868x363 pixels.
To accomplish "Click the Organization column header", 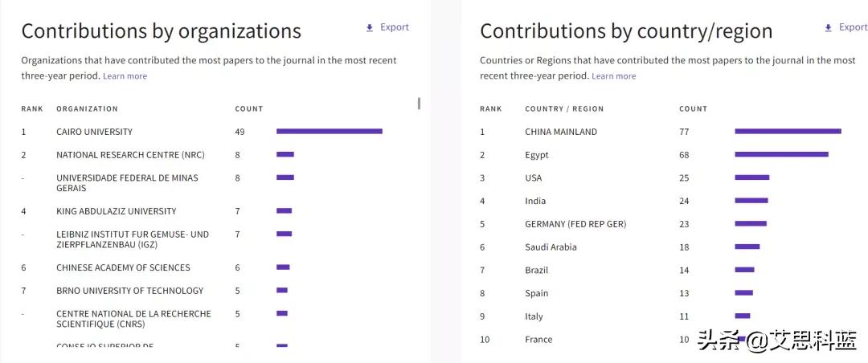I will click(87, 109).
